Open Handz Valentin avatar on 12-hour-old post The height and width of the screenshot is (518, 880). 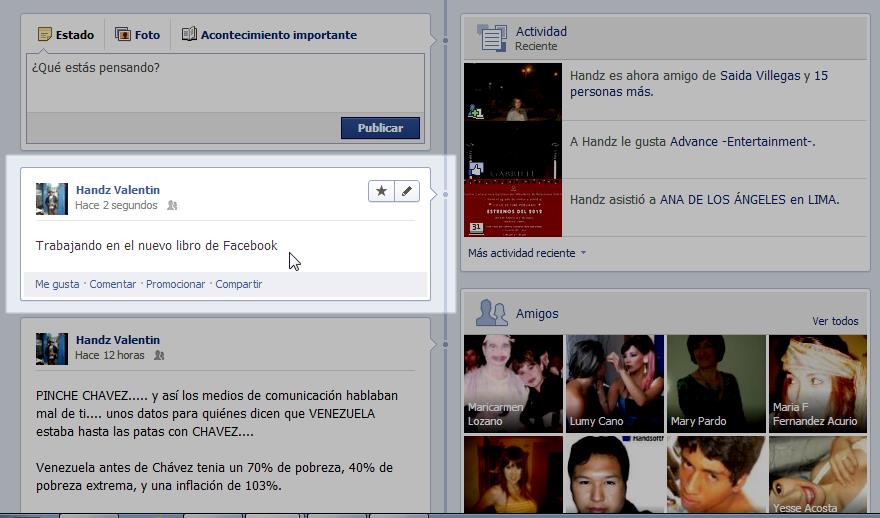52,348
